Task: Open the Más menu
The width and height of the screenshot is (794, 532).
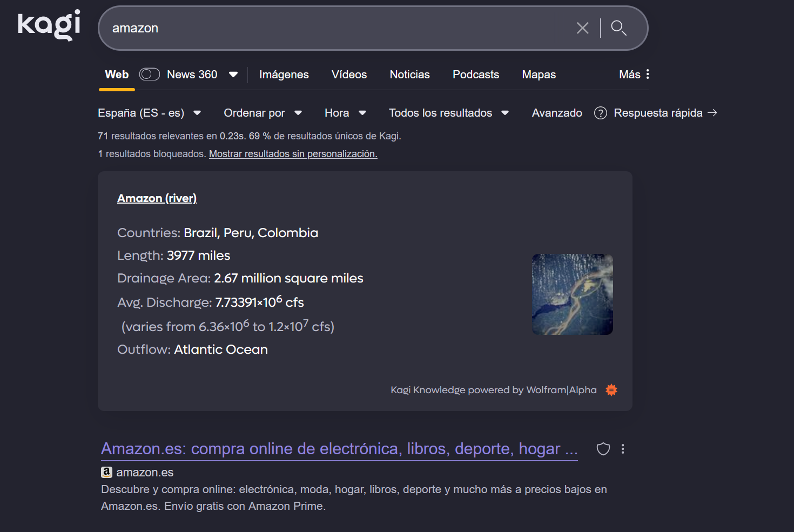Action: [634, 75]
